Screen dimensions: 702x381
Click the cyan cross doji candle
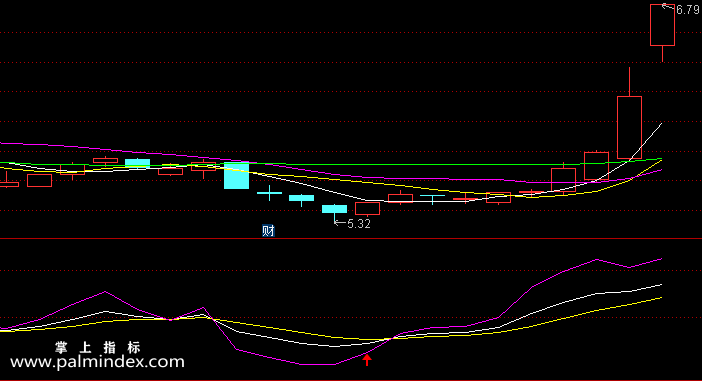[x=270, y=193]
